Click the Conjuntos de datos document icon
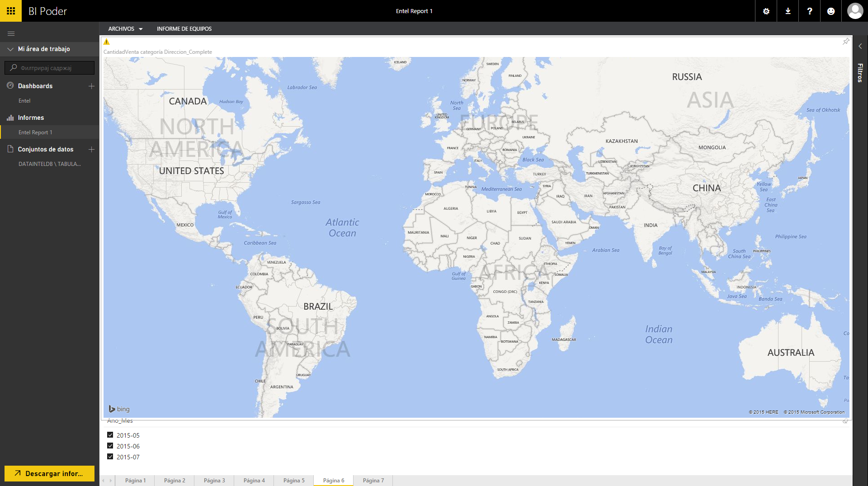Viewport: 868px width, 486px height. pos(10,149)
